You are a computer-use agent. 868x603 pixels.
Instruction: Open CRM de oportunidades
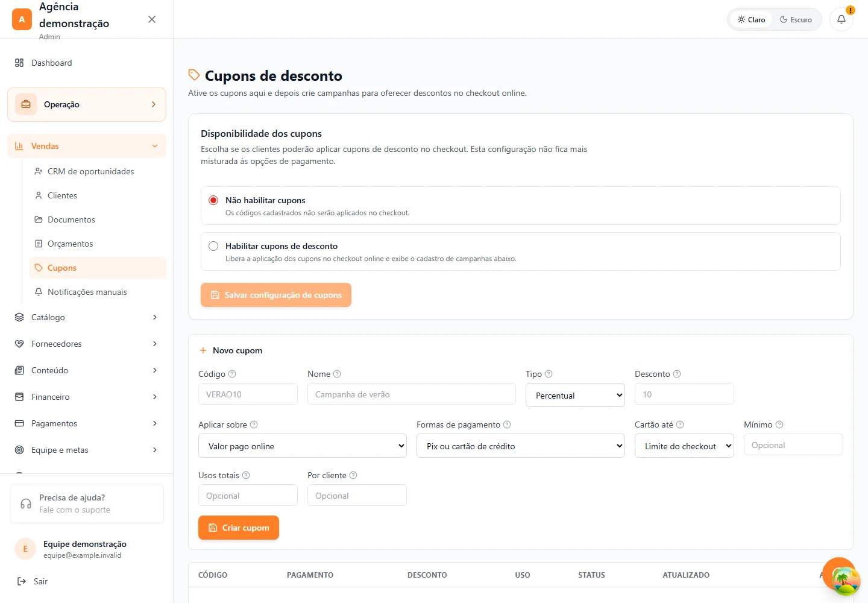[98, 171]
